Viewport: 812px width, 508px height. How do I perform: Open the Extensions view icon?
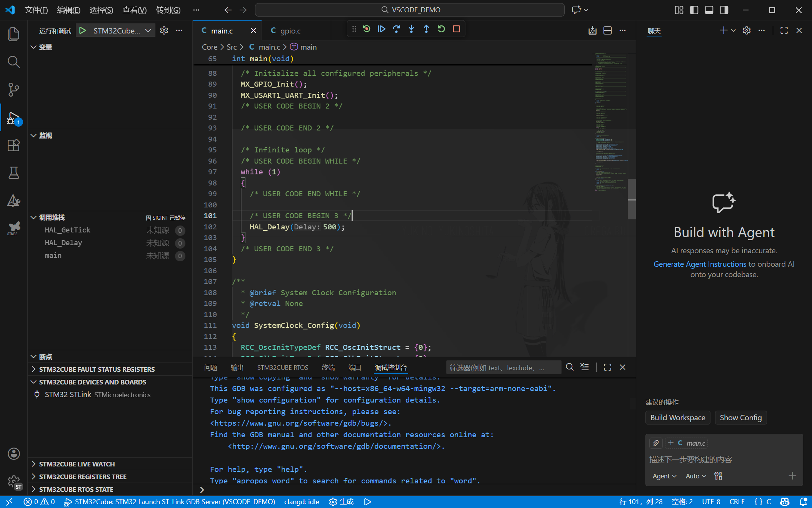(x=13, y=145)
